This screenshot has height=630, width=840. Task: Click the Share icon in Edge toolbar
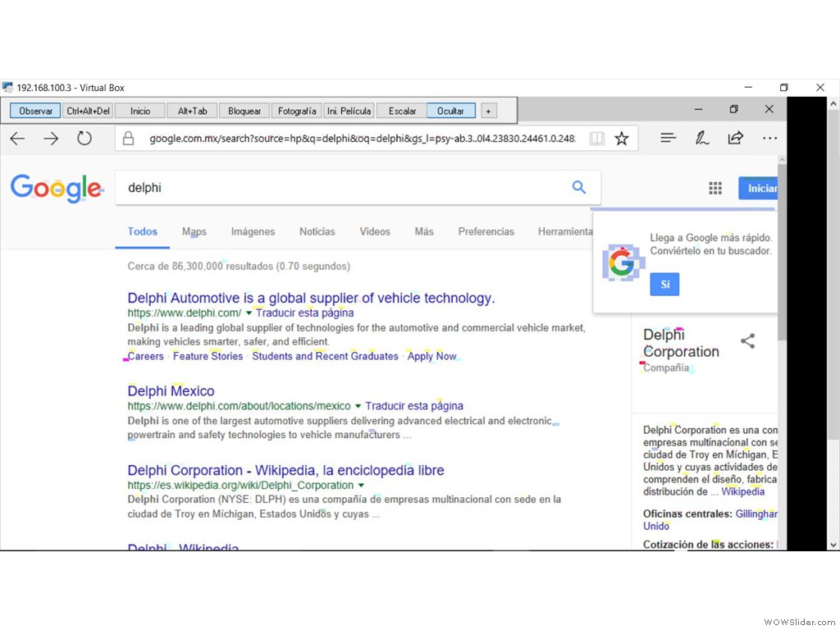736,138
